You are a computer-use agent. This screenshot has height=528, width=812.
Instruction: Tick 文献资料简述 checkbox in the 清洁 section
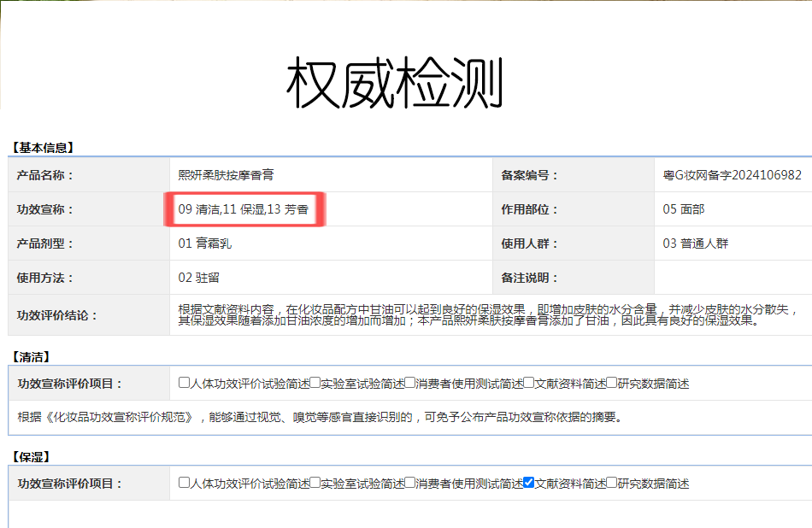528,384
